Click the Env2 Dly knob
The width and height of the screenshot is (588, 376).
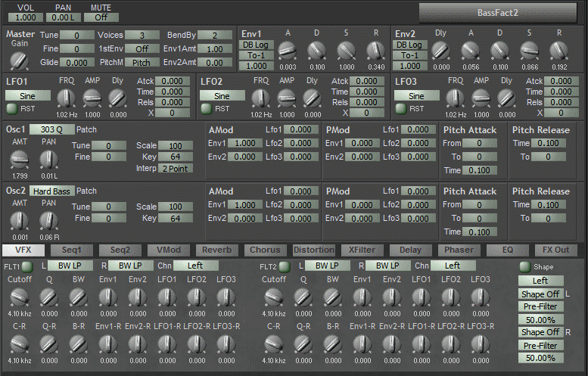[441, 51]
